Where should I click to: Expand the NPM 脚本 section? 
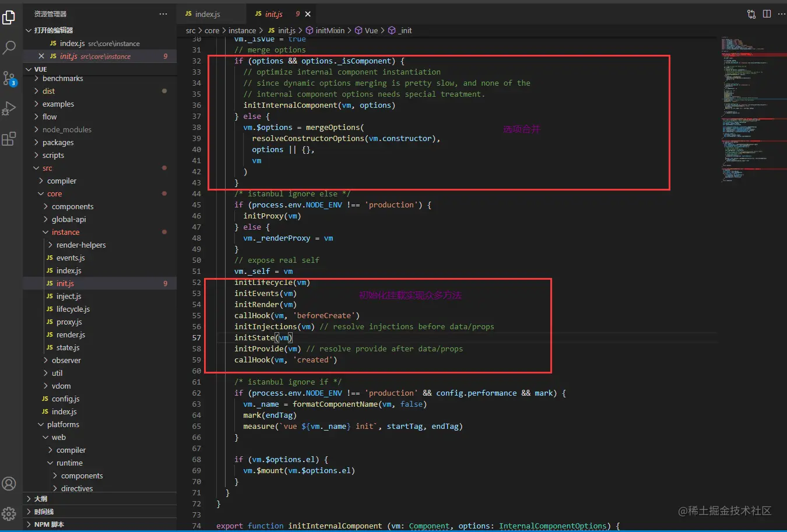coord(49,524)
